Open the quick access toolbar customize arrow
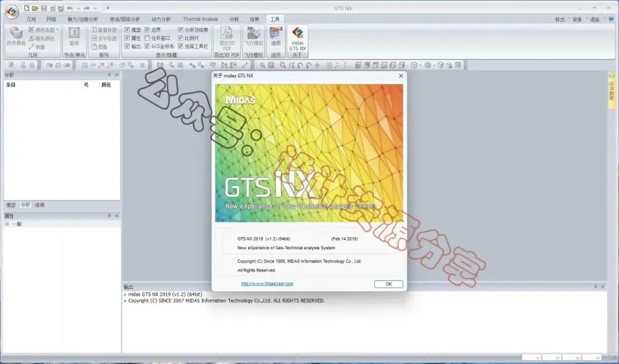The height and width of the screenshot is (364, 619). 108,8
